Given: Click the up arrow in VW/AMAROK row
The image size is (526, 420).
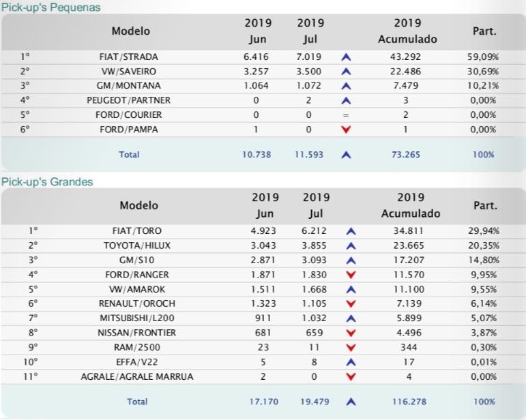Looking at the screenshot, I should (351, 290).
